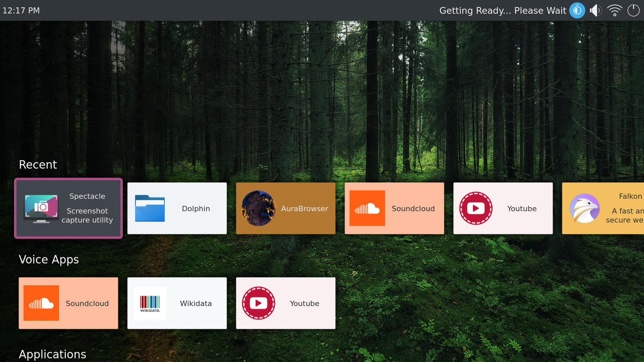The image size is (644, 362).
Task: Launch Soundcloud from the Voice Apps row
Action: click(x=68, y=303)
